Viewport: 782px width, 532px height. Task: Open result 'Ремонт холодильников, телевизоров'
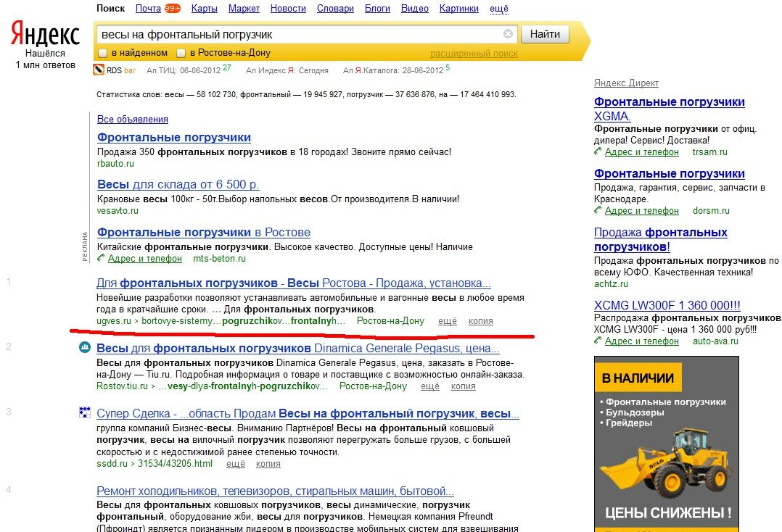tap(276, 491)
